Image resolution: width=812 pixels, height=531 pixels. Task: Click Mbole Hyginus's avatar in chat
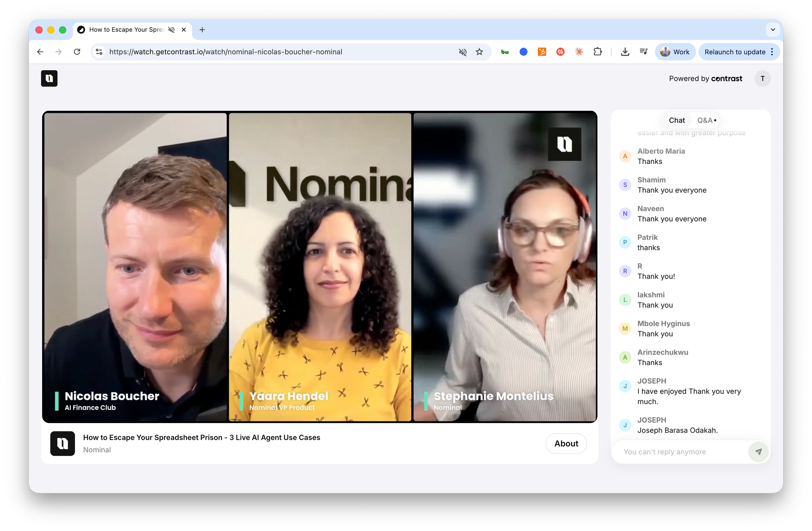[625, 329]
